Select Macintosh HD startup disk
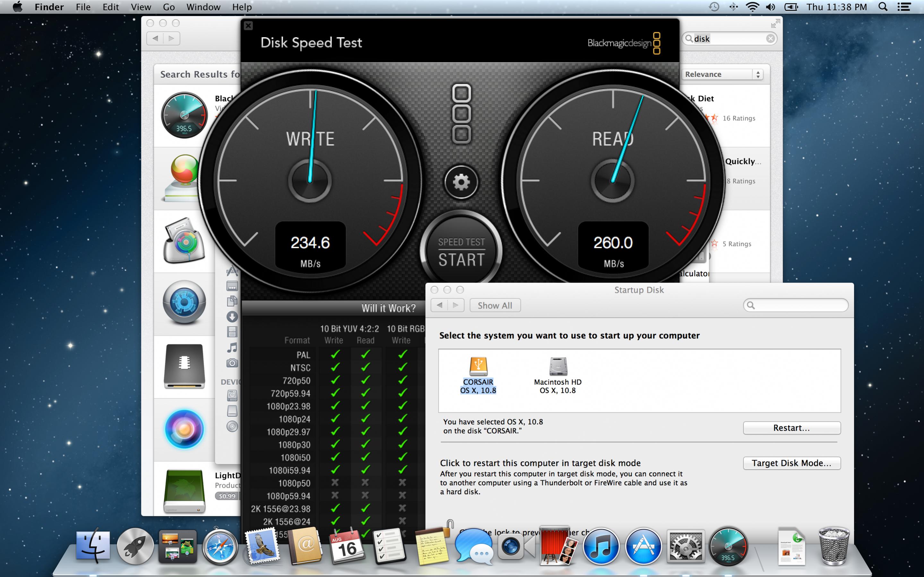Viewport: 924px width, 577px height. (x=557, y=375)
